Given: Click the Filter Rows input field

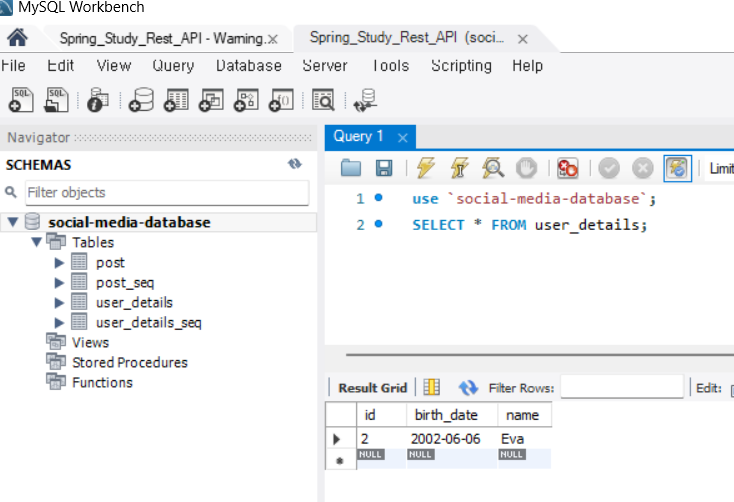Looking at the screenshot, I should (622, 386).
